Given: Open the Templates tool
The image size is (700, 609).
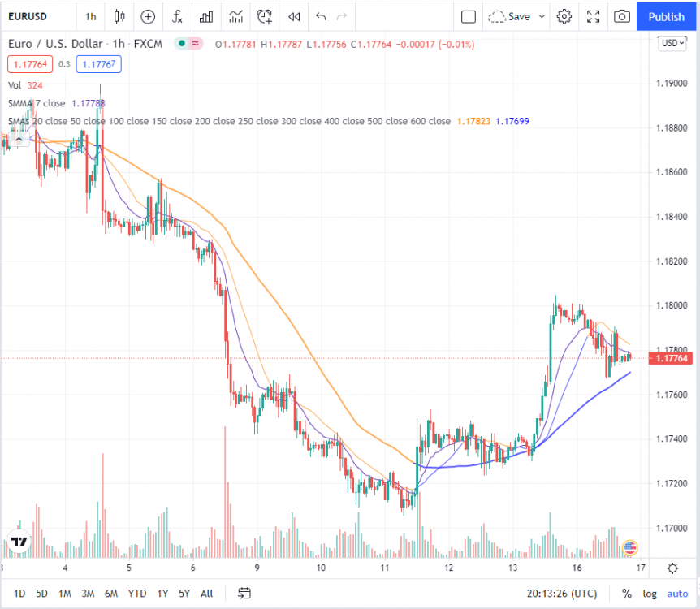Looking at the screenshot, I should (234, 16).
